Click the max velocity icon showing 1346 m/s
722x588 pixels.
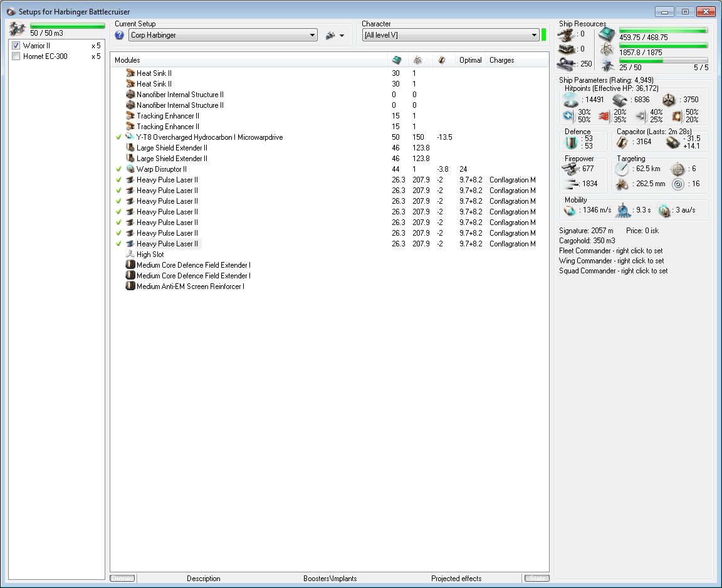(x=570, y=211)
